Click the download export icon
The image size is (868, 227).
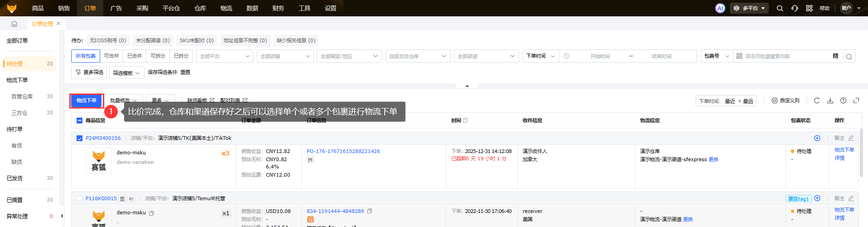click(x=830, y=100)
